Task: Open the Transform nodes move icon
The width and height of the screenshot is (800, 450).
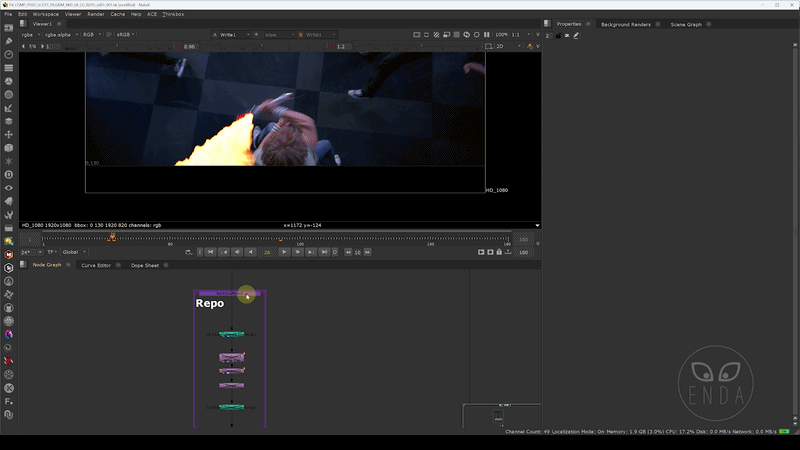Action: [x=9, y=135]
